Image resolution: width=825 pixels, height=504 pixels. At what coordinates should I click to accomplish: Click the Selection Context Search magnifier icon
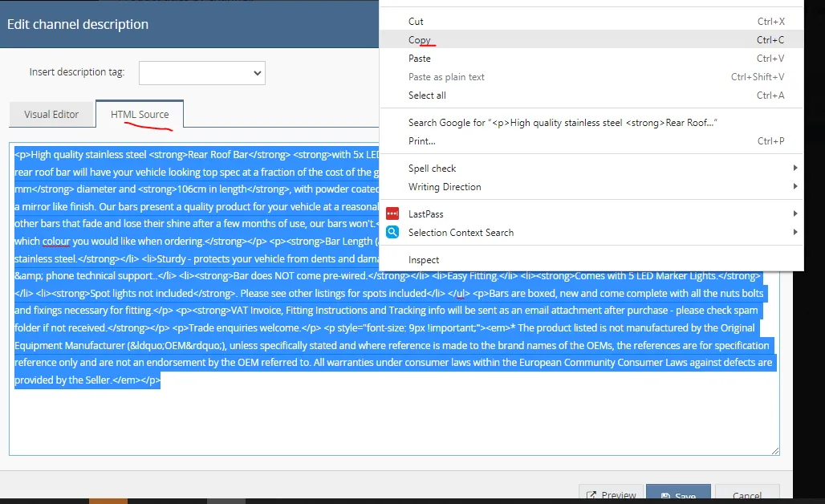(392, 232)
